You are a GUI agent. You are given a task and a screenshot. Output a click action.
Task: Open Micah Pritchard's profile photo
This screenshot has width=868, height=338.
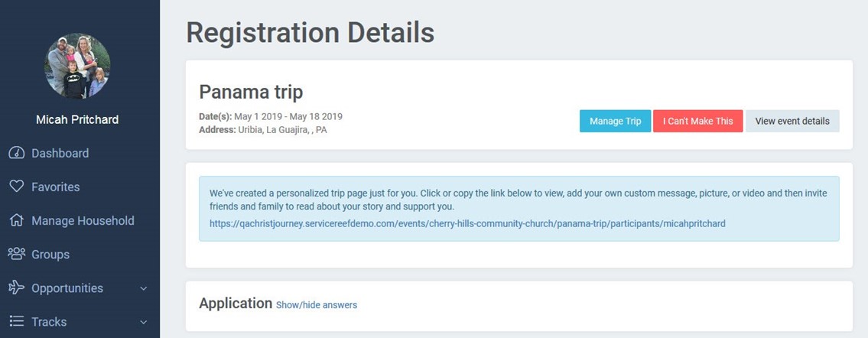pos(76,66)
